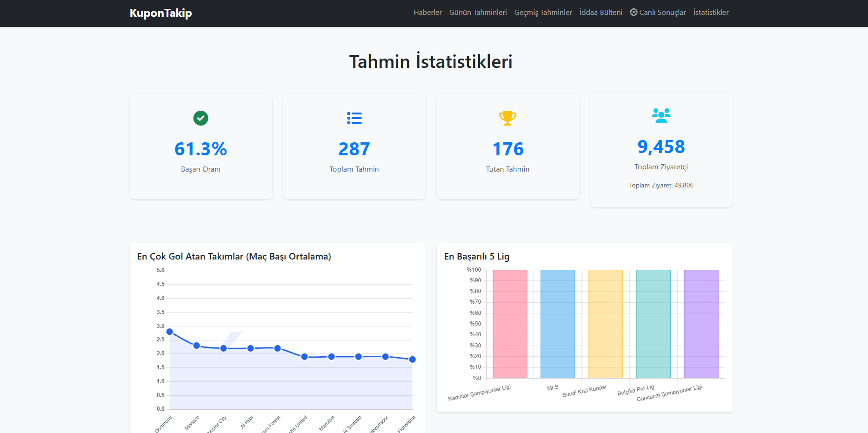Click the blue MLS bar on the chart

click(x=557, y=324)
